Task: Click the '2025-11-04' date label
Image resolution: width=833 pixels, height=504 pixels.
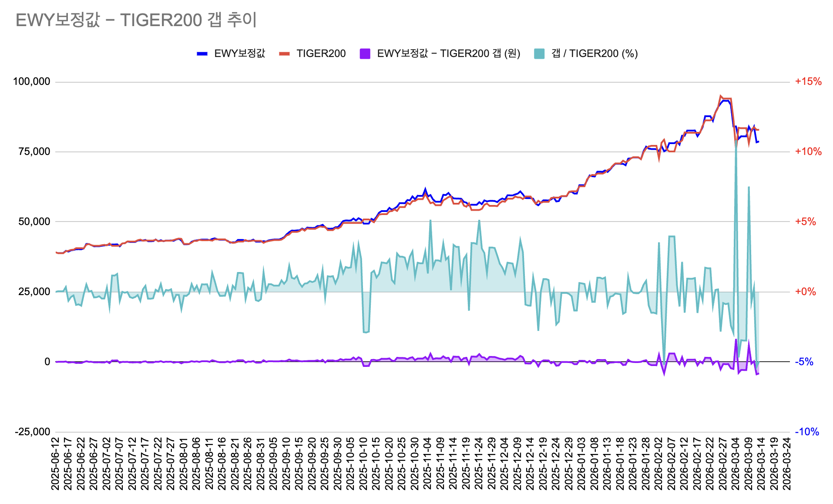Action: pos(427,464)
